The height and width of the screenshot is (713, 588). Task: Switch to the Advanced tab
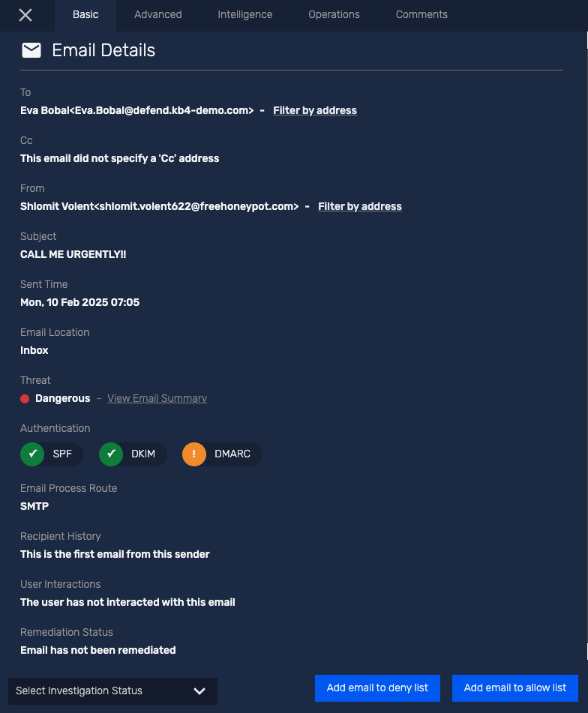tap(157, 14)
